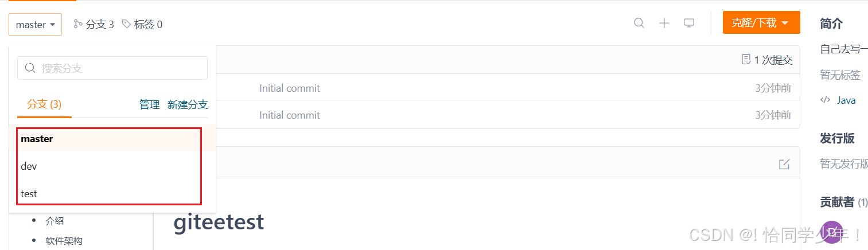This screenshot has height=250, width=868.
Task: Click the edit README icon
Action: [784, 164]
